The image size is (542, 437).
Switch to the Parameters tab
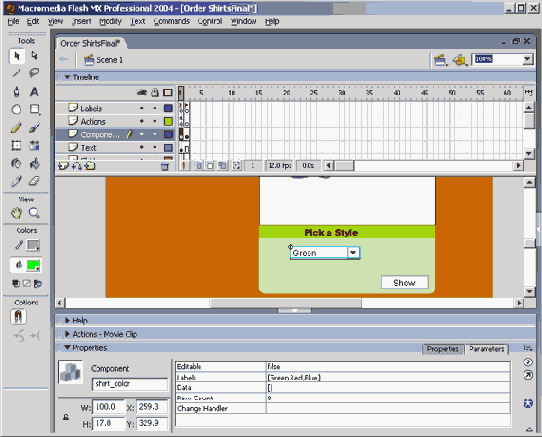click(487, 349)
